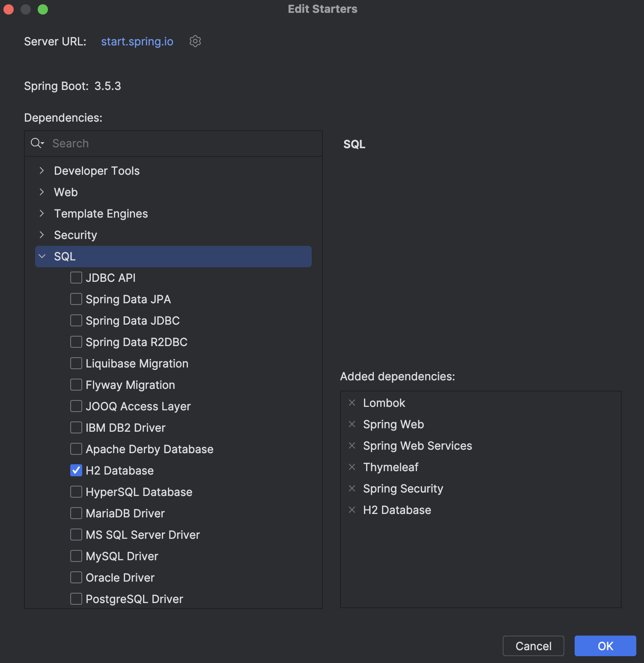Expand Template Engines category
The image size is (644, 663).
pos(42,213)
